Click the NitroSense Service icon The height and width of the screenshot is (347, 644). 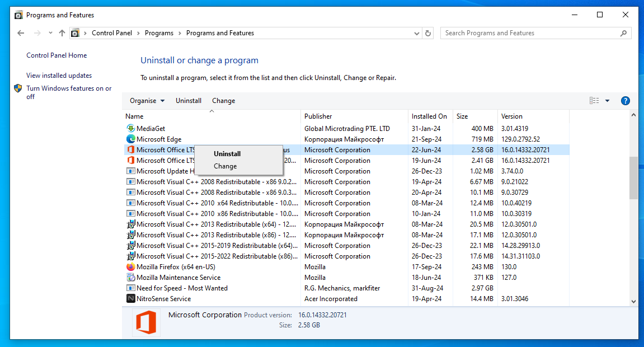pos(130,298)
